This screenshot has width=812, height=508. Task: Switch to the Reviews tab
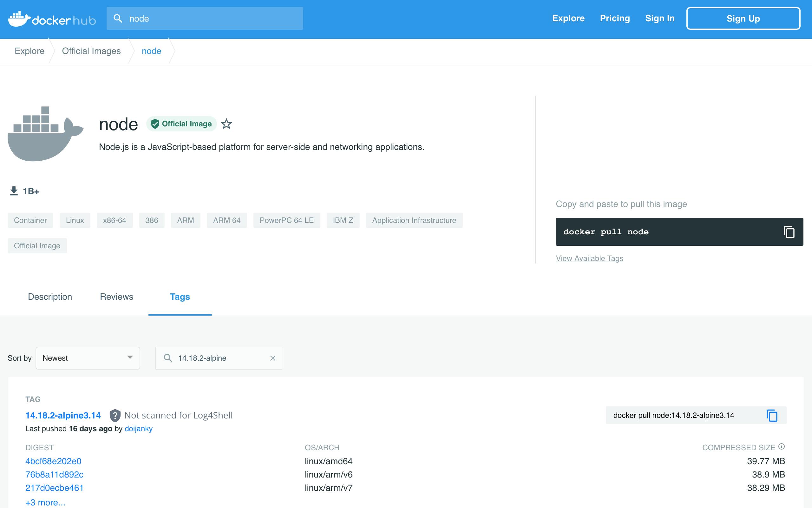coord(116,297)
